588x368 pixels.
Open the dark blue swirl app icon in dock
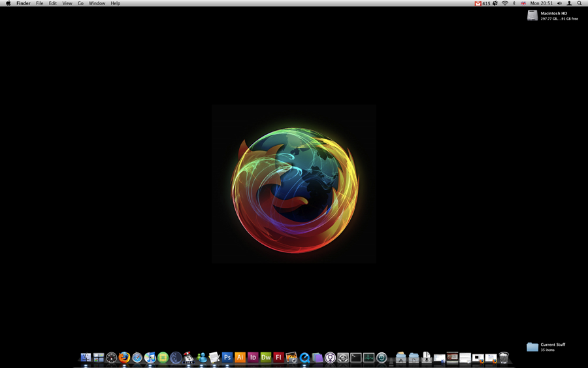pyautogui.click(x=176, y=358)
